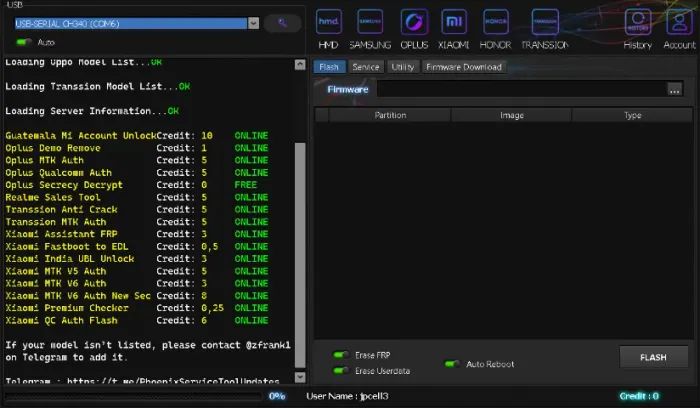Open the HMD brand section

pos(329,29)
